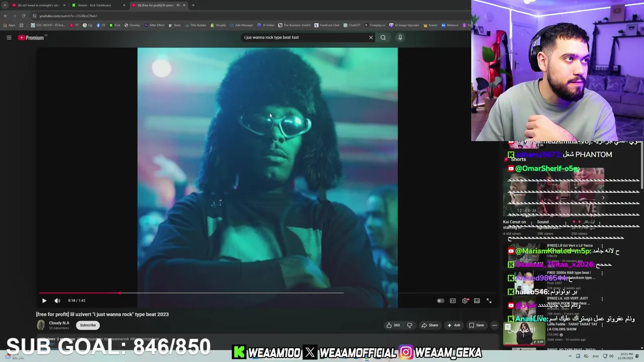The height and width of the screenshot is (362, 644).
Task: Open the Ask AI button
Action: click(453, 325)
